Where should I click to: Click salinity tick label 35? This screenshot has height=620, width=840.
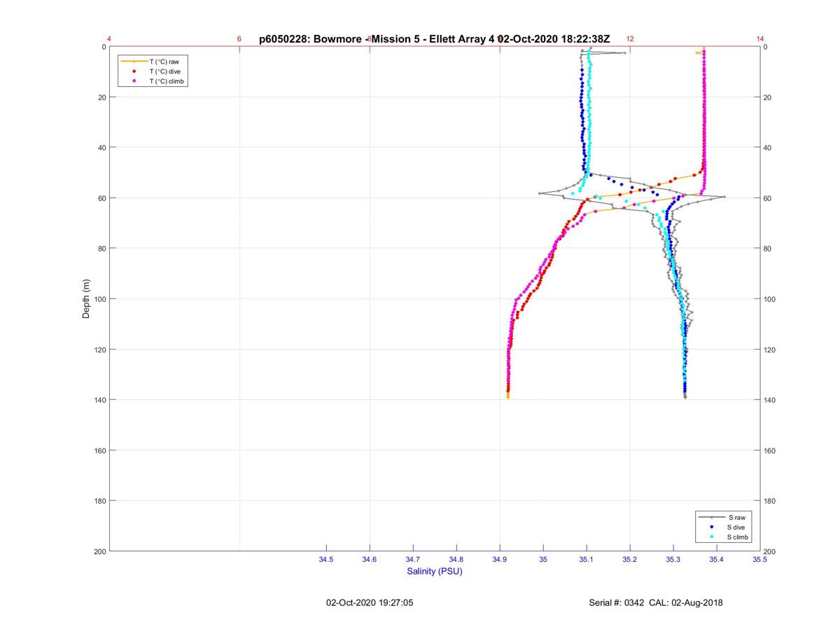(543, 560)
